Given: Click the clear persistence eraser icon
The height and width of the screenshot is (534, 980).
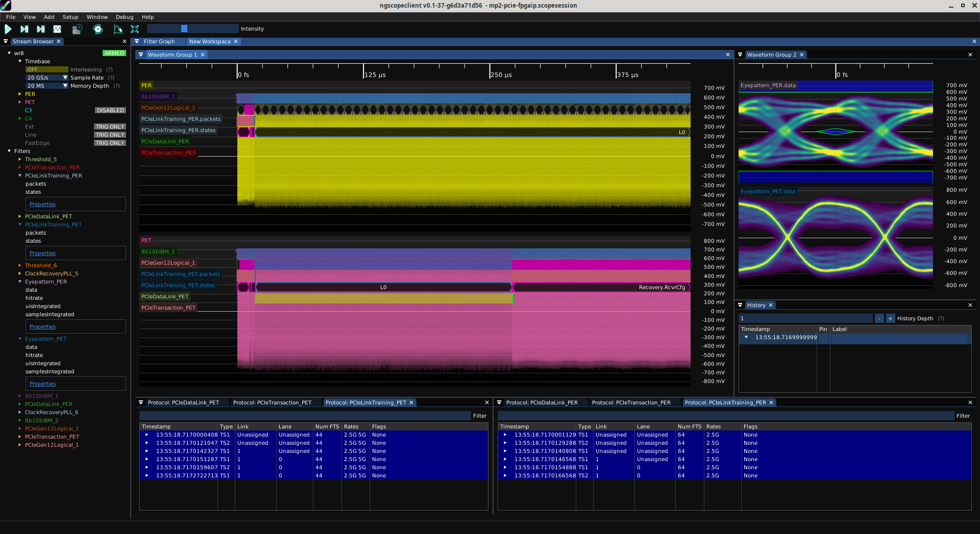Looking at the screenshot, I should click(118, 29).
